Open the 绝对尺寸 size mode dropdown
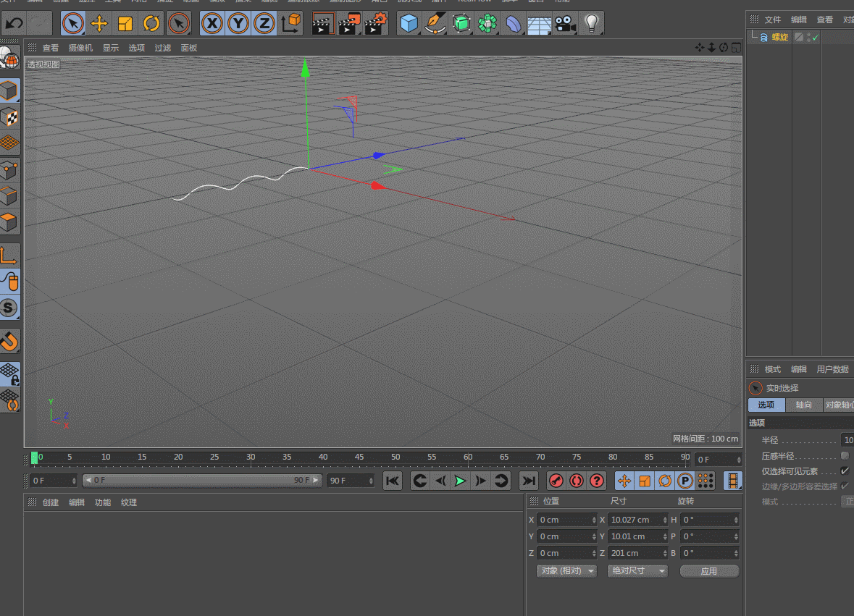 pos(637,570)
